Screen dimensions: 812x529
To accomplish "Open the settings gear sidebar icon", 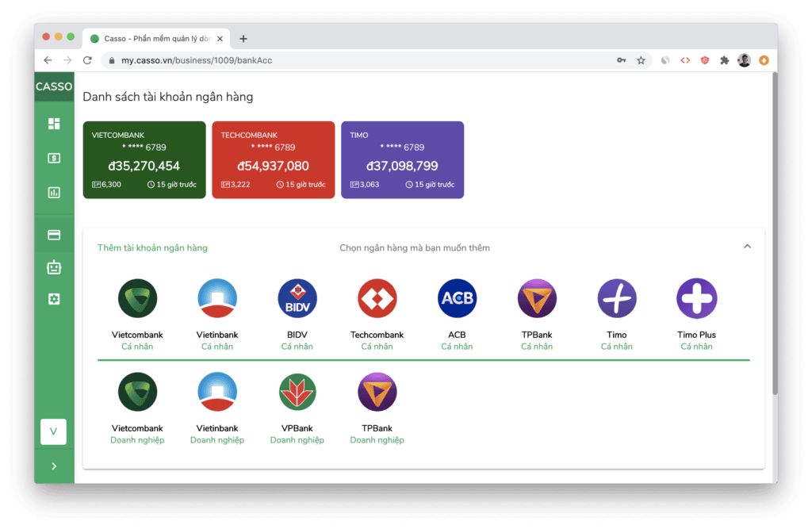I will pyautogui.click(x=54, y=299).
